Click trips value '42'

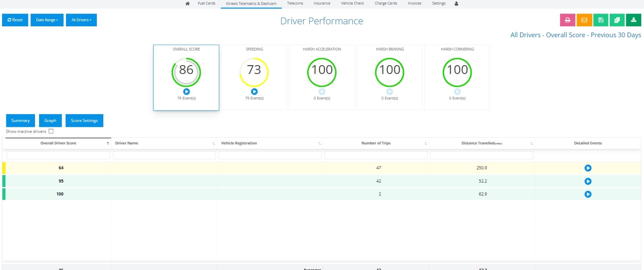[x=379, y=181]
